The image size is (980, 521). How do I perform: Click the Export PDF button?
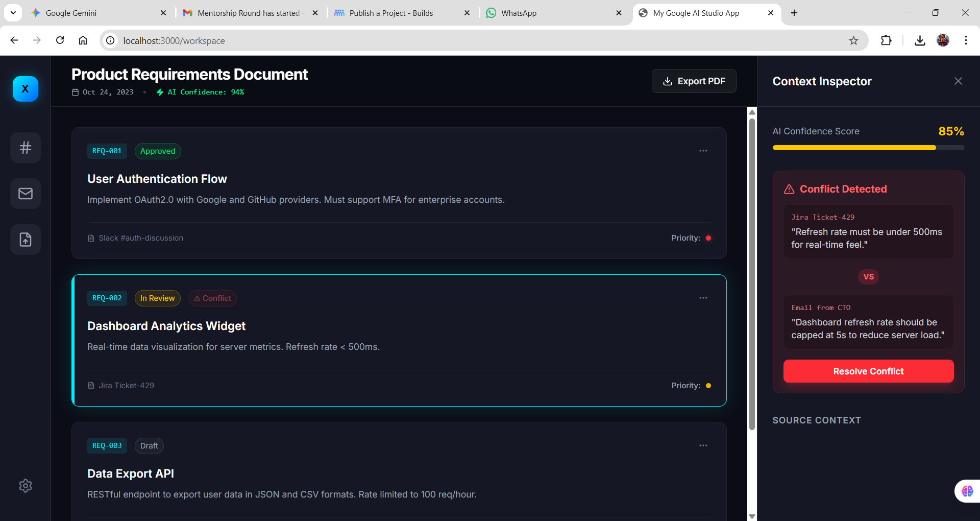tap(694, 81)
